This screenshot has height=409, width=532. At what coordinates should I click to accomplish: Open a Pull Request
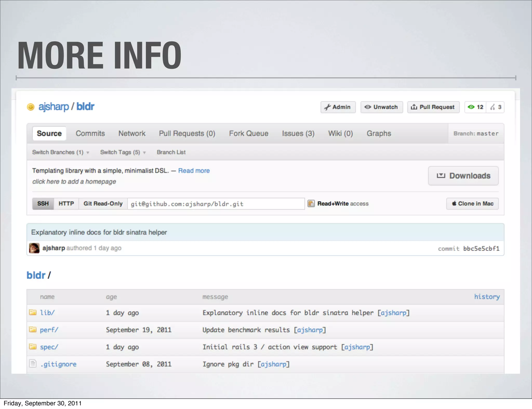pyautogui.click(x=433, y=107)
